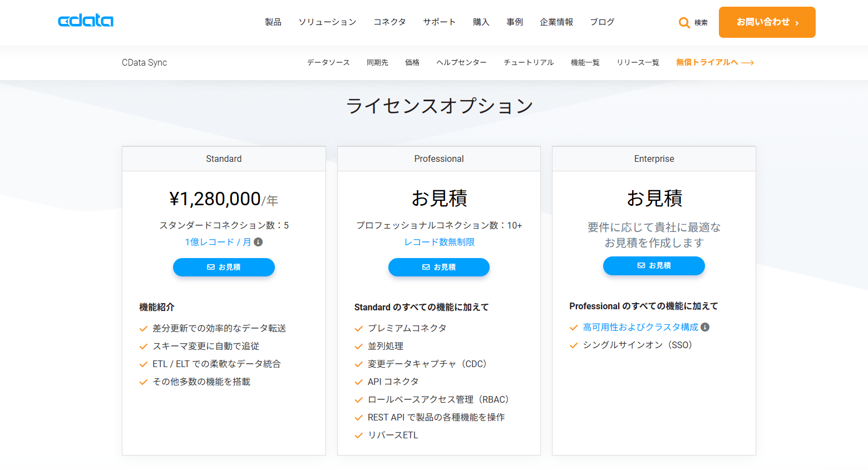Screen dimensions: 868x470
Task: Request a quote for the Professional plan
Action: click(x=439, y=267)
